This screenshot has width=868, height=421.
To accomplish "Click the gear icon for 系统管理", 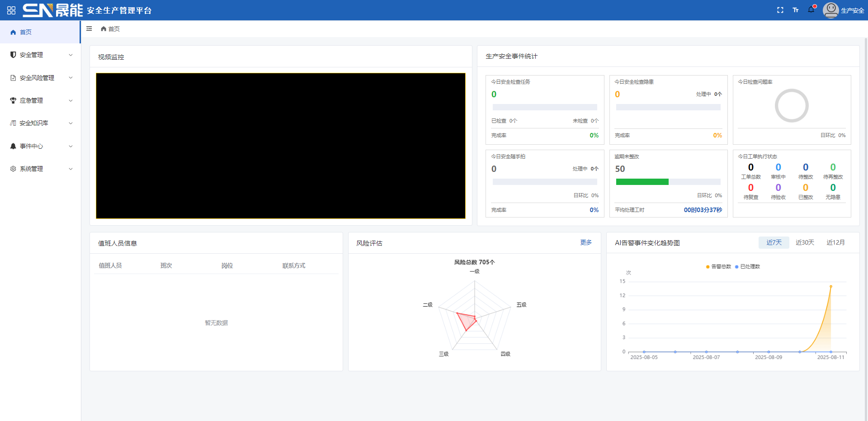I will [13, 169].
